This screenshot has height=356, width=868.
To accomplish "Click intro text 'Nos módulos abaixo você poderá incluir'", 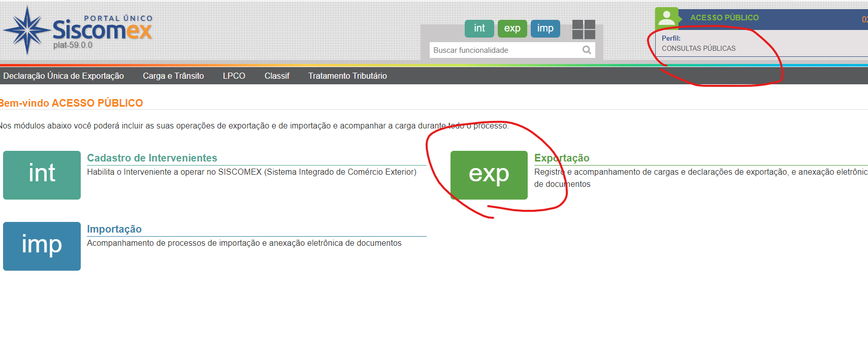I will [254, 125].
